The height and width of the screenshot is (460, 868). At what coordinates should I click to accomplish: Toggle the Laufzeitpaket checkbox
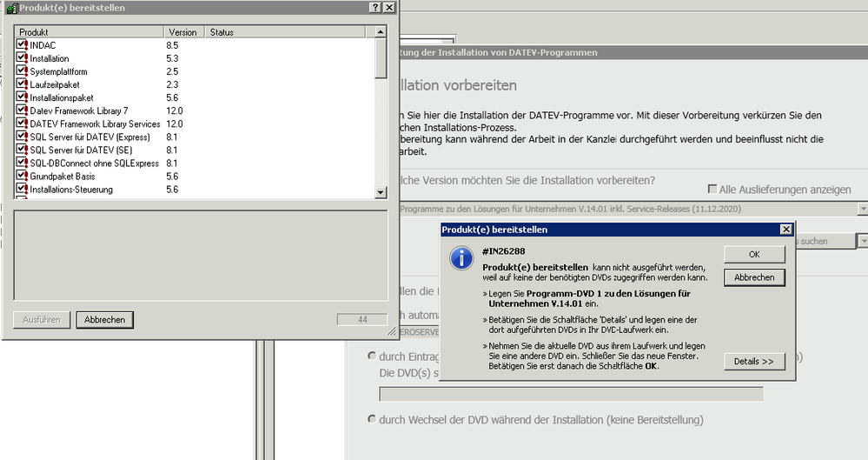22,84
